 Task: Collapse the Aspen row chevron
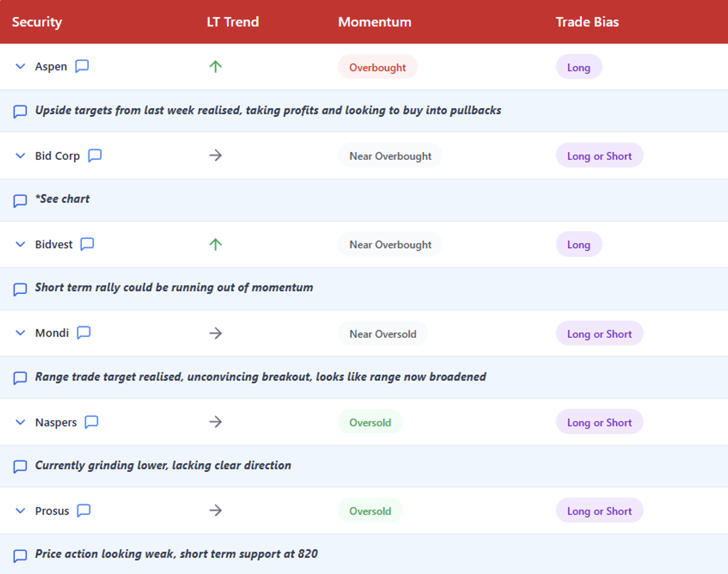click(x=20, y=66)
